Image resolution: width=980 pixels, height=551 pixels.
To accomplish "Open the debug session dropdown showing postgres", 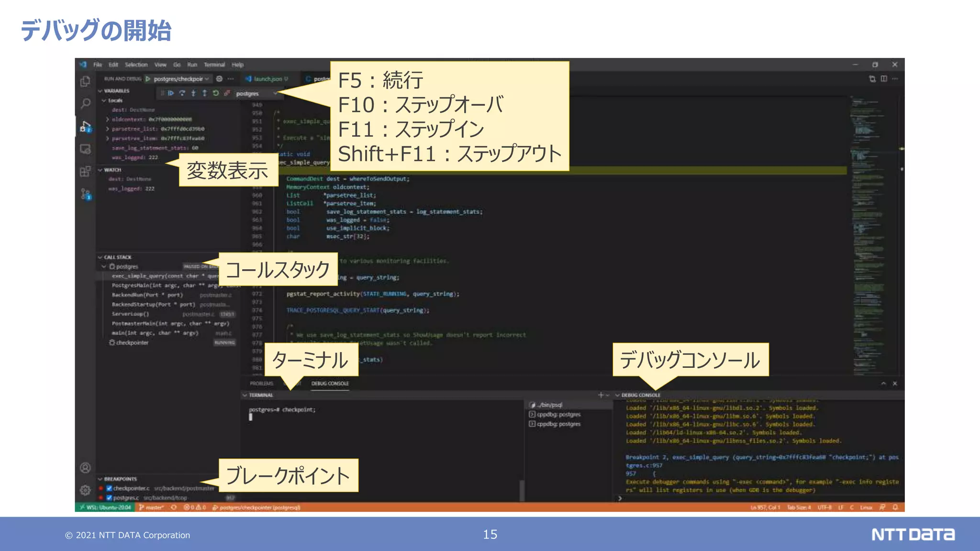I will coord(256,94).
